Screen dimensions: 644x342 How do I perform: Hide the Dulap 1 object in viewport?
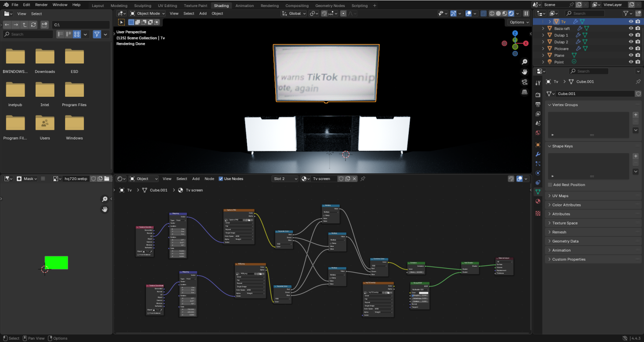[x=631, y=35]
